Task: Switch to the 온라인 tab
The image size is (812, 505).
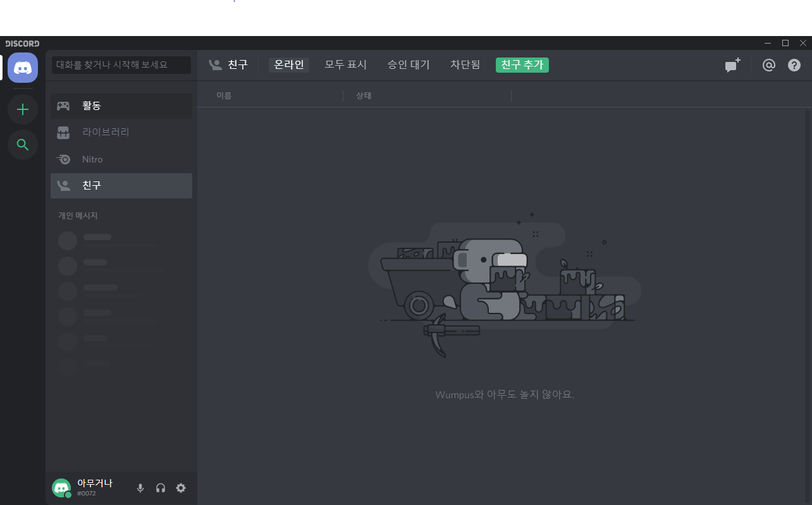Action: (x=289, y=64)
